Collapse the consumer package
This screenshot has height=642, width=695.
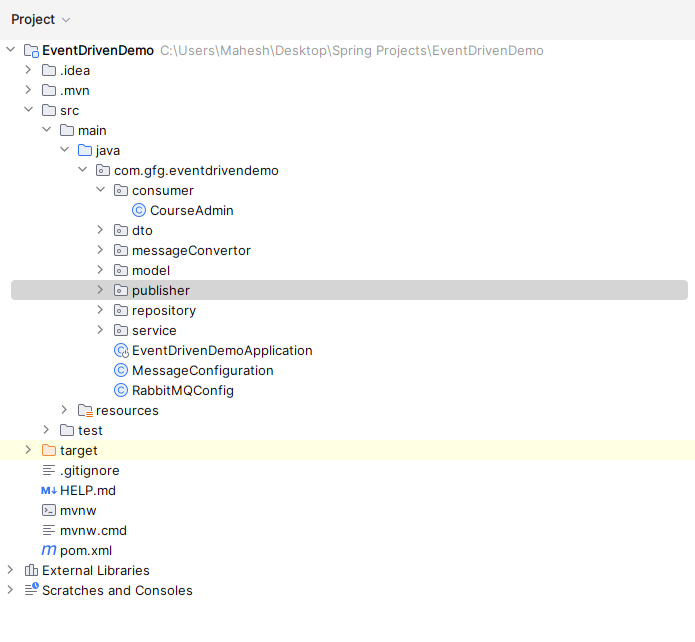[100, 190]
